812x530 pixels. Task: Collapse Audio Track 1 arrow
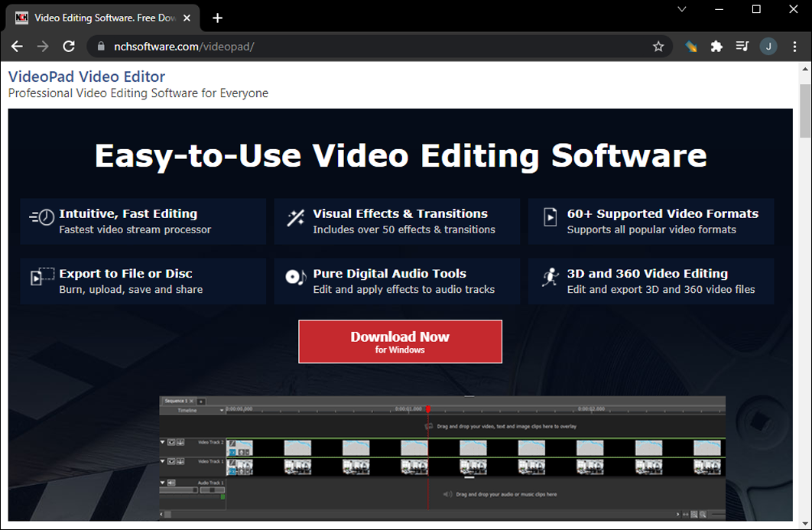click(163, 483)
